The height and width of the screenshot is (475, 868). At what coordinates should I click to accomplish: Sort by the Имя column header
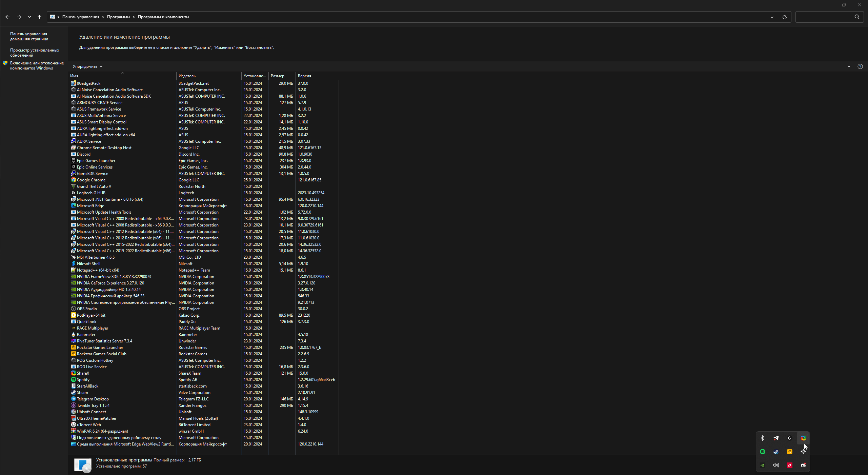[123, 76]
